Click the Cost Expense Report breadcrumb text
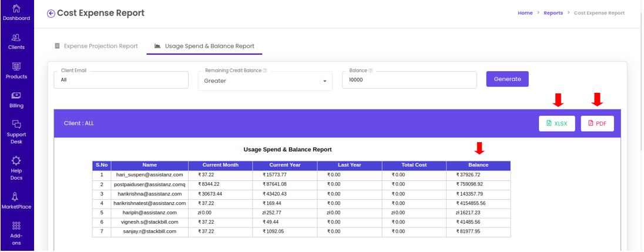Screen dimensions: 644x252 (599, 13)
